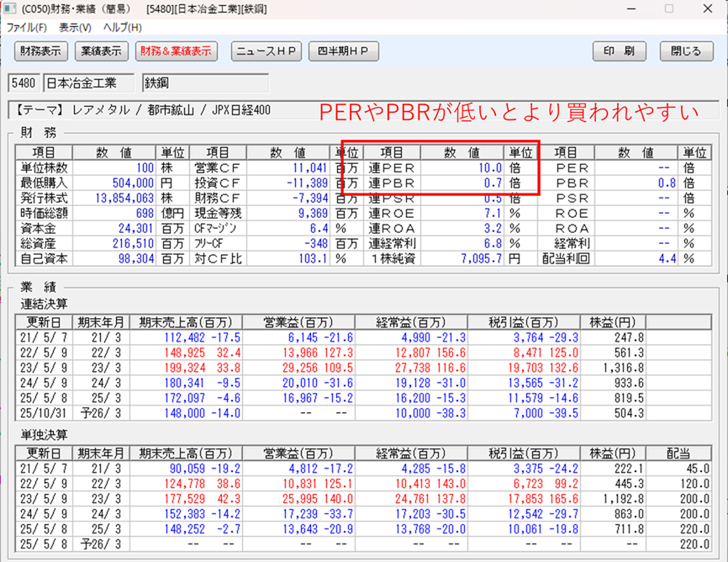The image size is (728, 562).
Task: Click the application icon in the title bar
Action: pyautogui.click(x=10, y=8)
